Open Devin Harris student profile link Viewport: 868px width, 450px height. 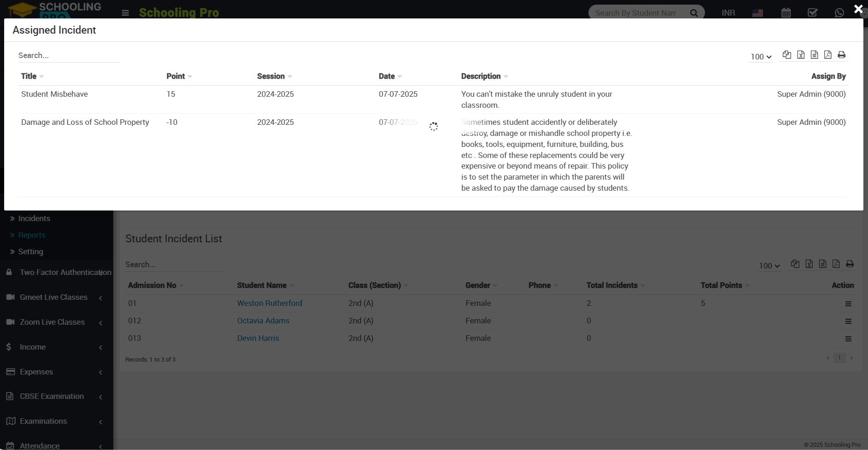pos(258,338)
